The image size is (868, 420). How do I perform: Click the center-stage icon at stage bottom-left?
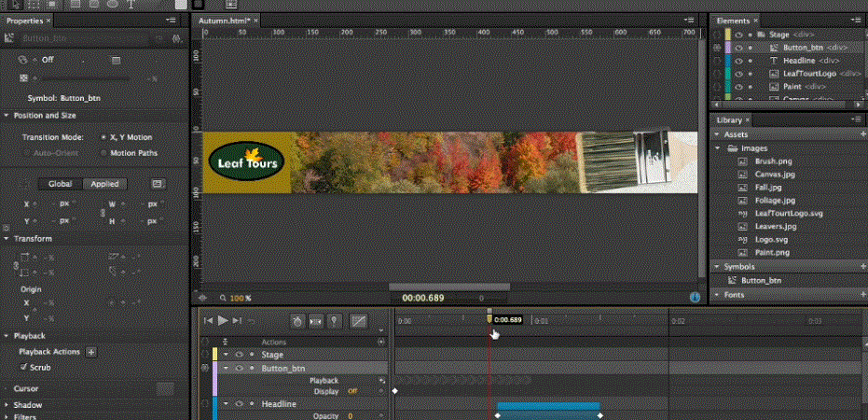point(202,298)
